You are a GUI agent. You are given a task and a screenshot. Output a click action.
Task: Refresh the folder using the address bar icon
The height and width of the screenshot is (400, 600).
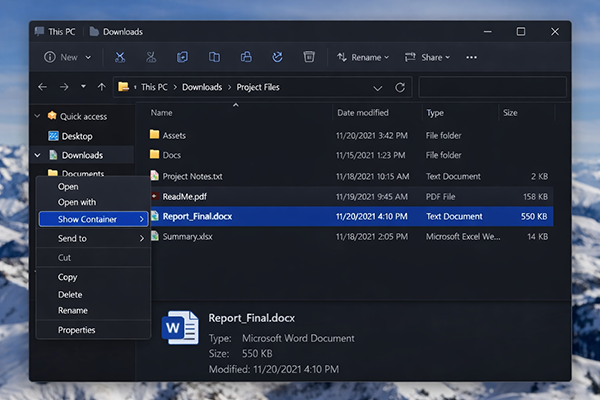pos(400,87)
